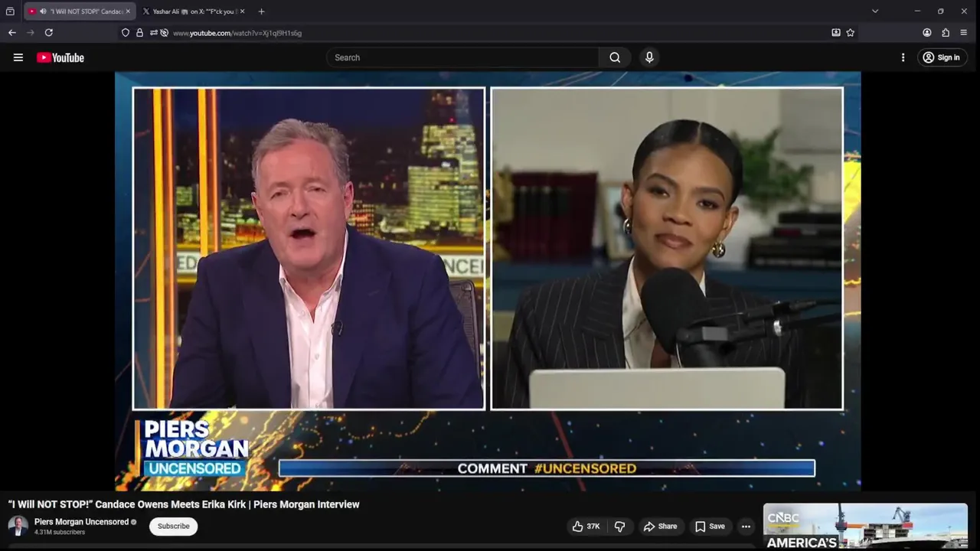Mute the YouTube tab's audio speaker icon

[43, 11]
